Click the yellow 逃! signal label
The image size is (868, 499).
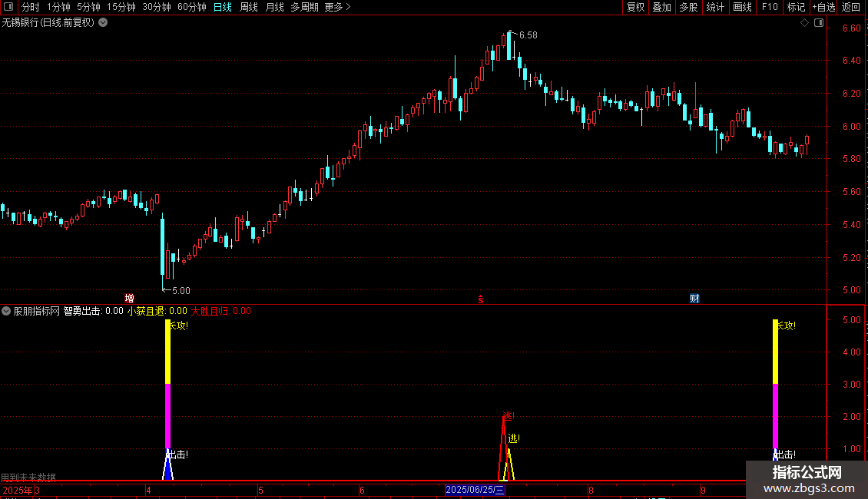(514, 438)
